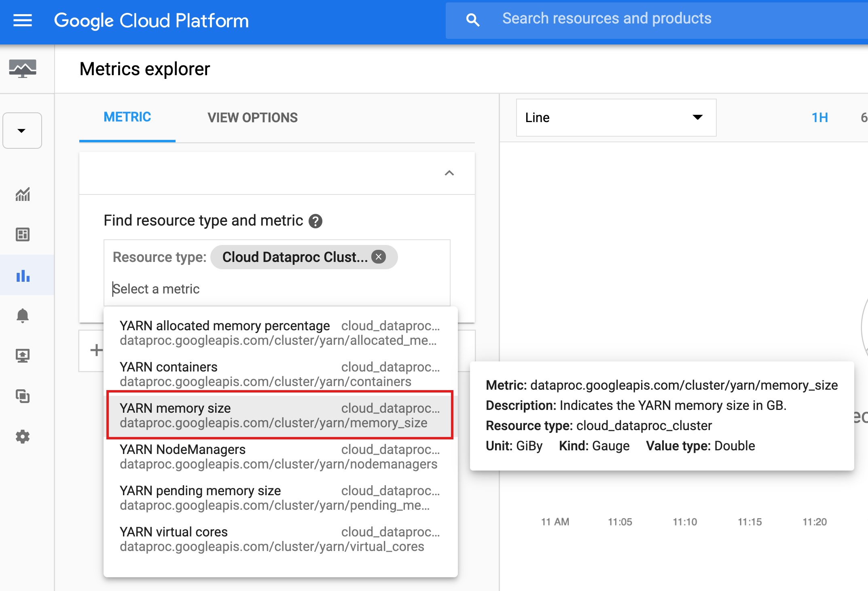The height and width of the screenshot is (591, 868).
Task: Switch to the METRIC tab
Action: pos(127,117)
